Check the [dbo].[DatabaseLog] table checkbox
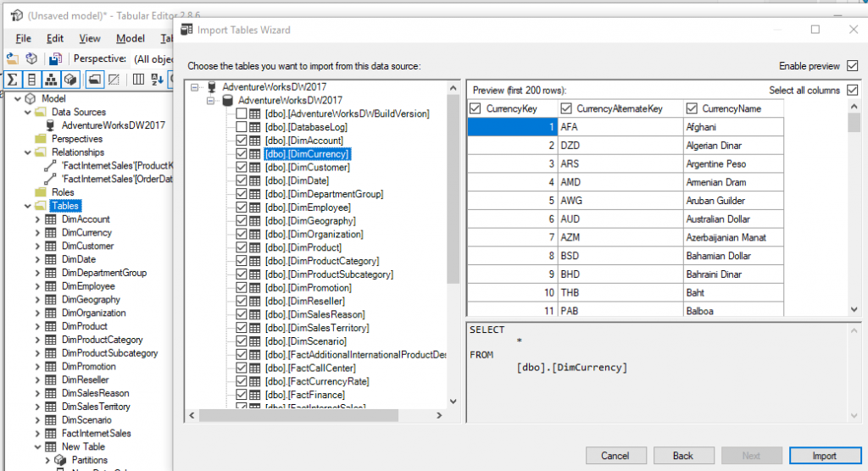This screenshot has width=868, height=471. click(x=242, y=127)
